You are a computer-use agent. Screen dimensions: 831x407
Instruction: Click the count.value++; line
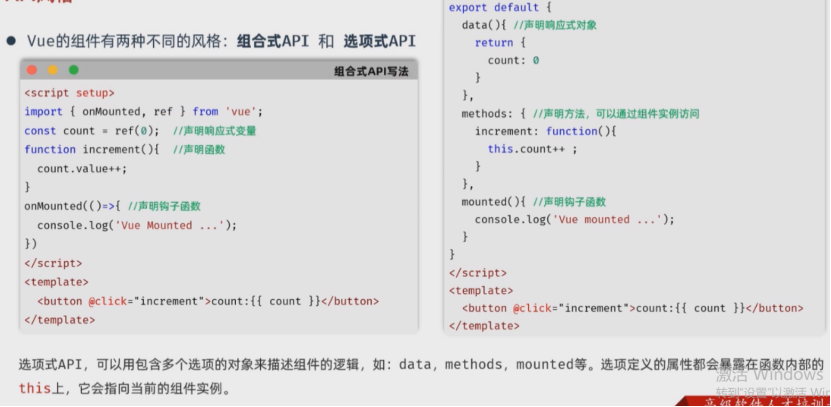tap(82, 169)
